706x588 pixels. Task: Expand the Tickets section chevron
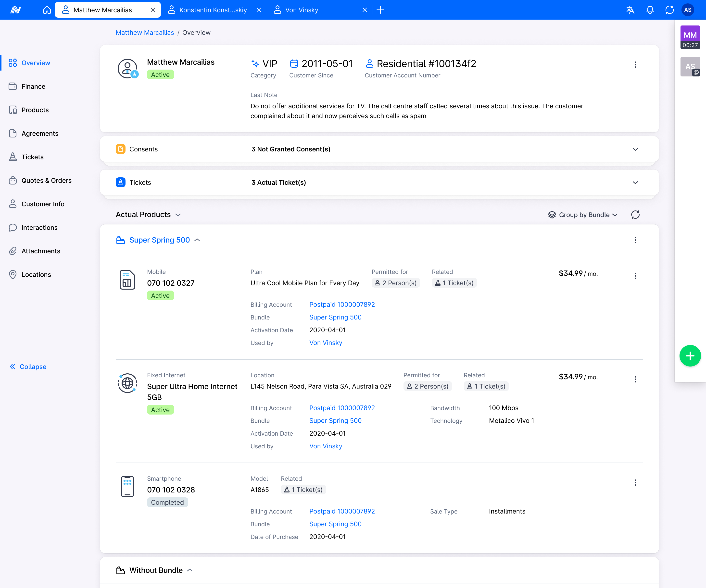pyautogui.click(x=635, y=183)
